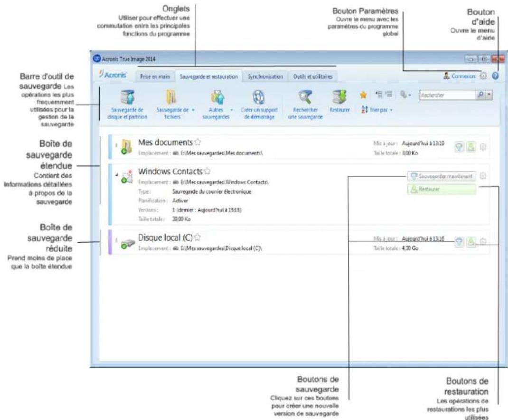Viewport: 508px width, 420px height.
Task: Mark Mes documents as favorite with its star
Action: 198,142
